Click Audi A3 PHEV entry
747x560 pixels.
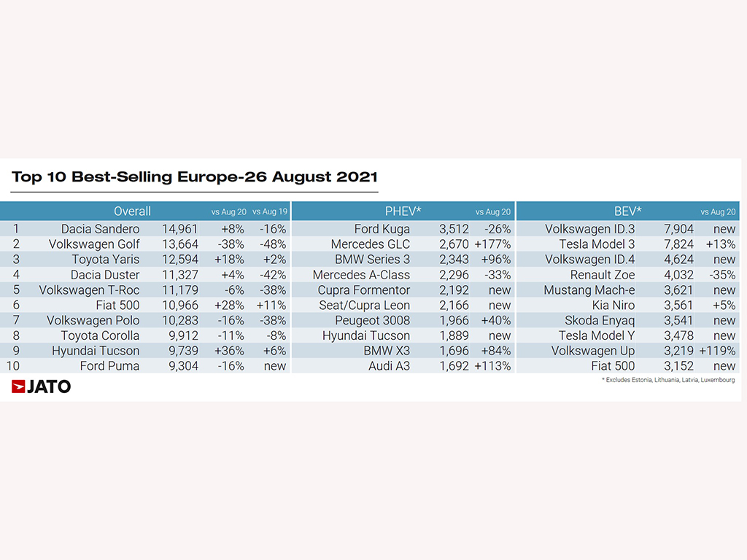coord(389,366)
